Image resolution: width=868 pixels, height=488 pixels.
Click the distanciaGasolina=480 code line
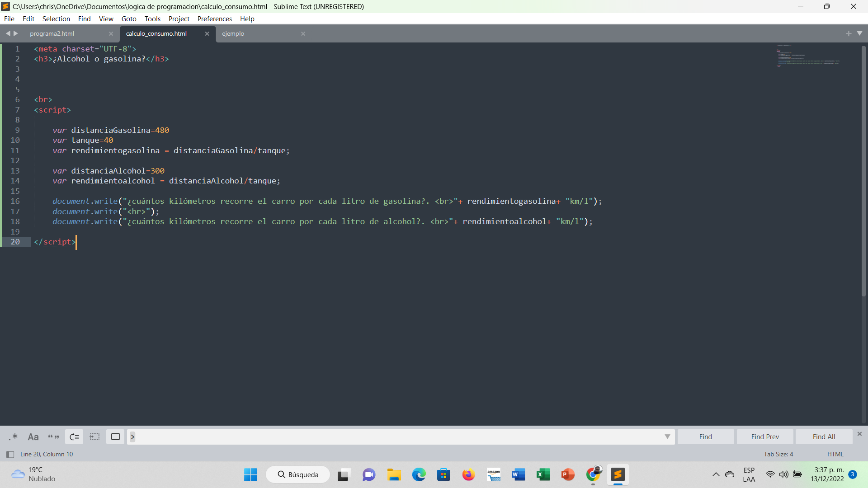pyautogui.click(x=111, y=130)
